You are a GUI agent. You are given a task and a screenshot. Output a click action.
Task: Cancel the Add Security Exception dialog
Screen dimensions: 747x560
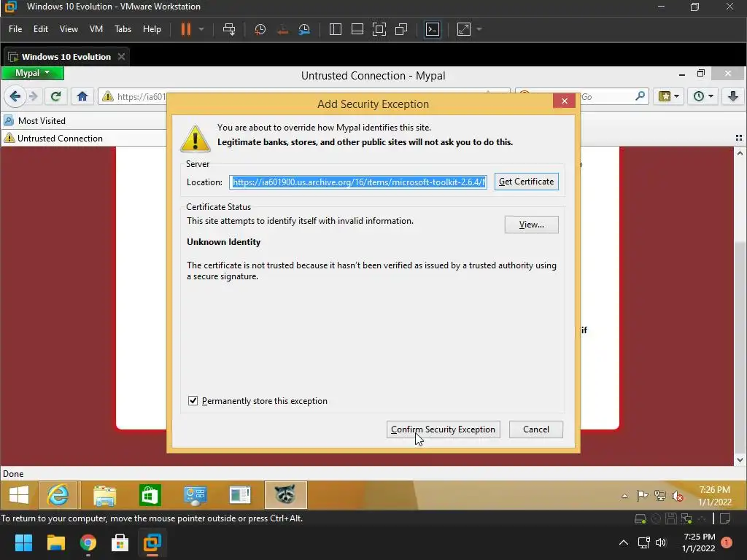[536, 429]
